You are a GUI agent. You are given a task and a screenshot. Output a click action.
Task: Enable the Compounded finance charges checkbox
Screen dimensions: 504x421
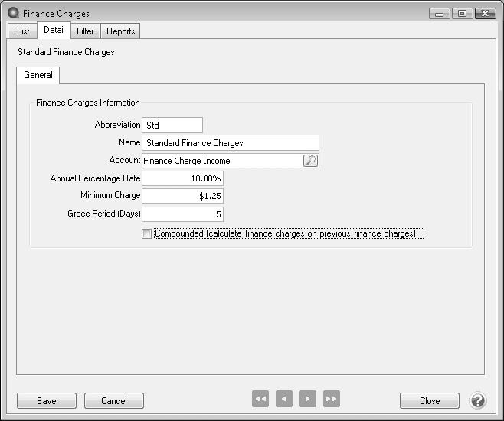pos(147,234)
